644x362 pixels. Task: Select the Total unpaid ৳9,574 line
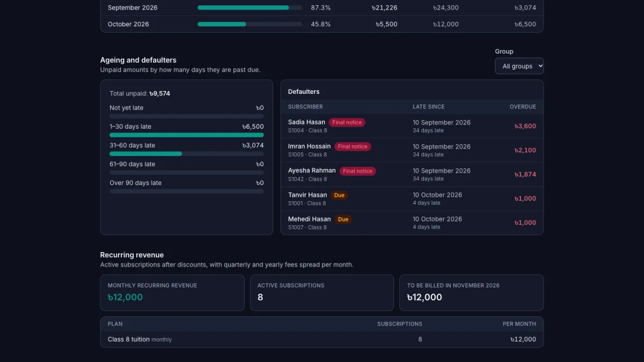(140, 93)
